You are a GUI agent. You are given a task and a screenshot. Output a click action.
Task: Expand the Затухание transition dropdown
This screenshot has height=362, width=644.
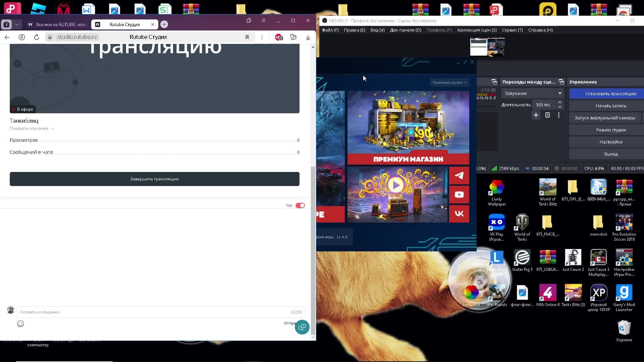(560, 94)
